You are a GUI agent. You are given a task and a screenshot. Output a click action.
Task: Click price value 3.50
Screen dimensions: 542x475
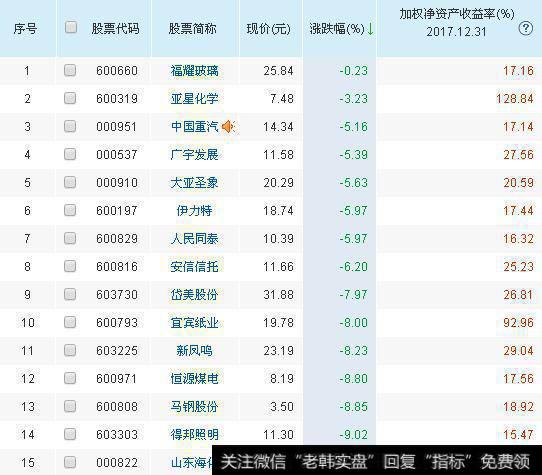282,407
